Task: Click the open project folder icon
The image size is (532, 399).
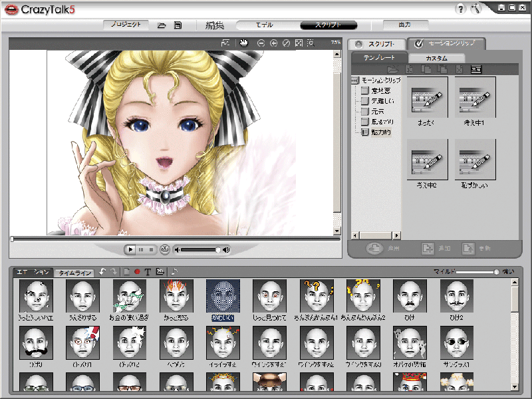Action: 162,25
